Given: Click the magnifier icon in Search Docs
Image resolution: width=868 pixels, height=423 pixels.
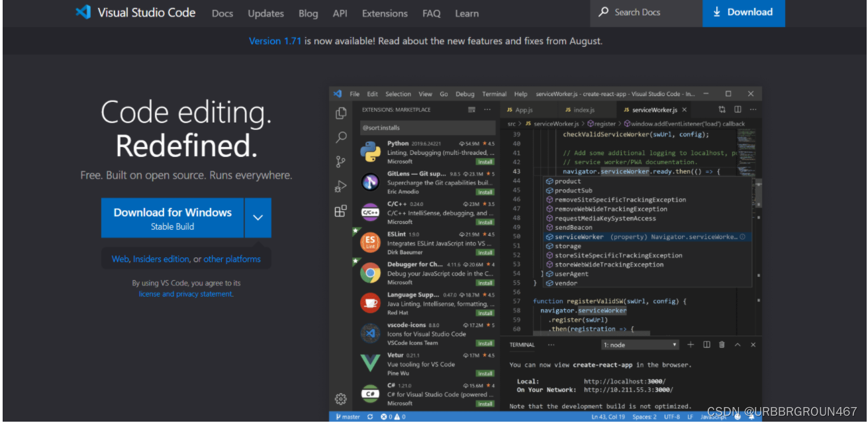Looking at the screenshot, I should (603, 12).
